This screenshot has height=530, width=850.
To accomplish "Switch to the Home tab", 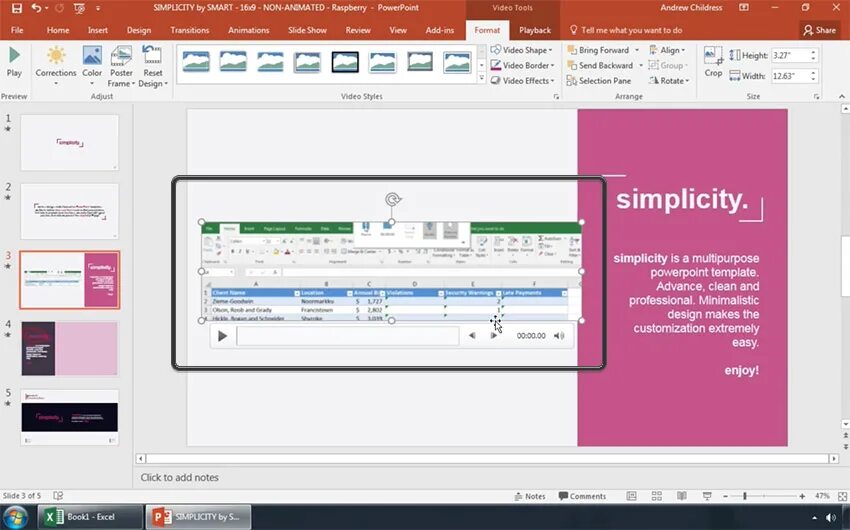I will click(58, 30).
